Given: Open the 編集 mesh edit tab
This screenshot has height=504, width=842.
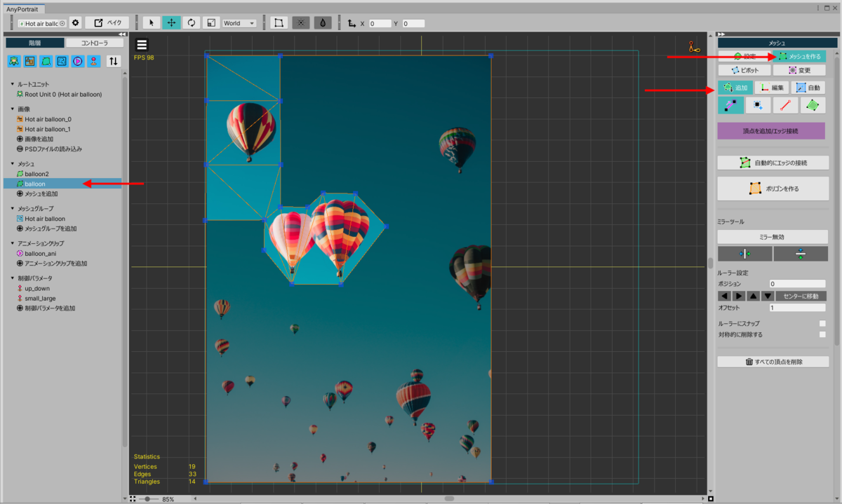Looking at the screenshot, I should pyautogui.click(x=772, y=88).
